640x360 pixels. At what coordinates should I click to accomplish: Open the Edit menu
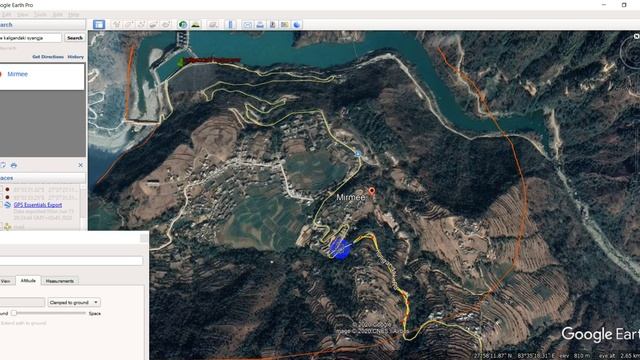click(7, 14)
